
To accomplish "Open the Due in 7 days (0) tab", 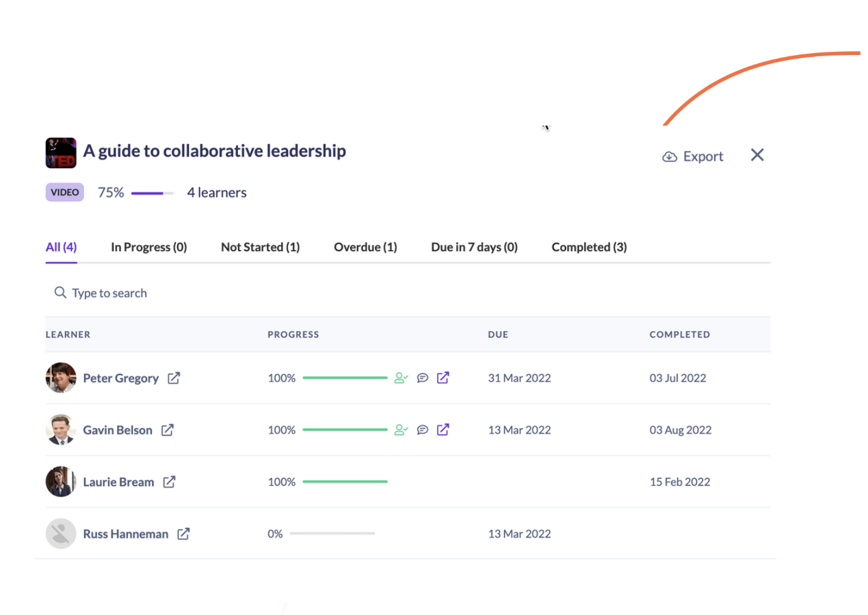I will pyautogui.click(x=474, y=247).
